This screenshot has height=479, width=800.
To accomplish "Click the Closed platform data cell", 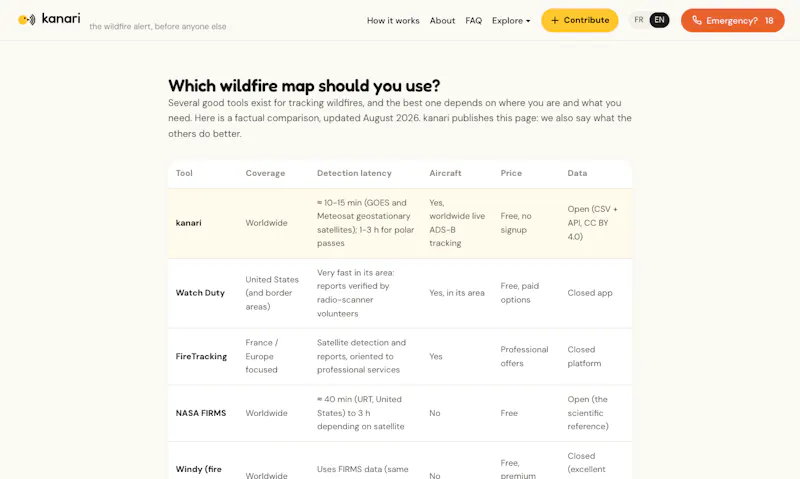I will click(x=584, y=356).
